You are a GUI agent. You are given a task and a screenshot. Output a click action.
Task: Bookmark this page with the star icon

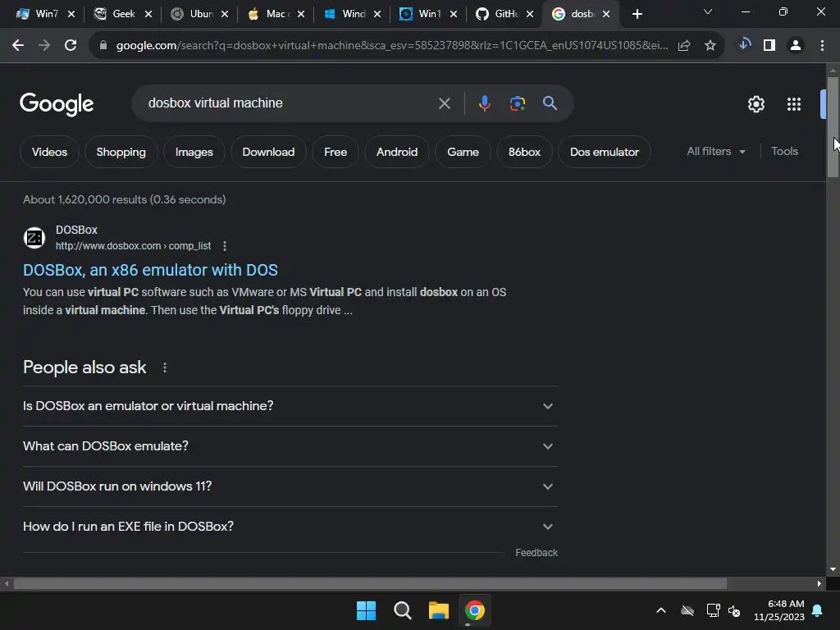click(x=710, y=46)
